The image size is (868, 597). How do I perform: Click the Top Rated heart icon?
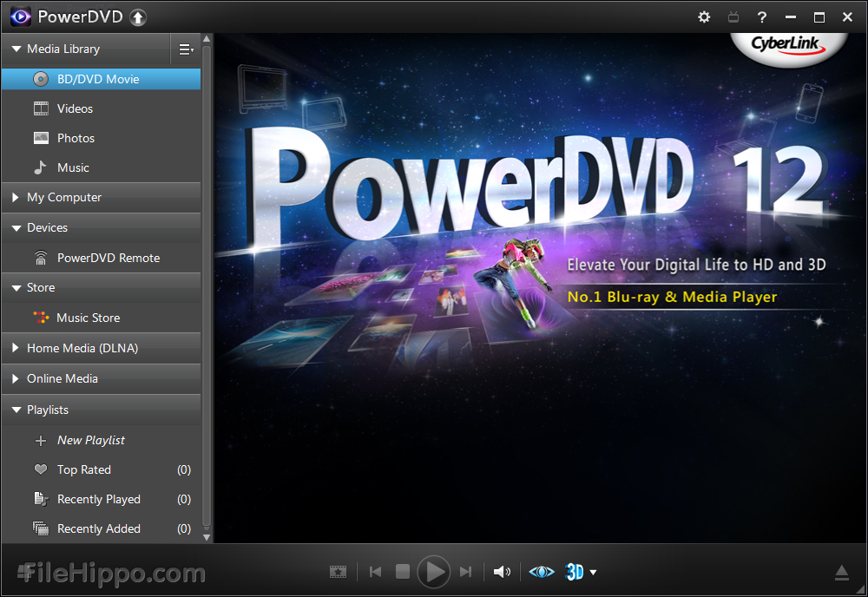click(x=41, y=469)
